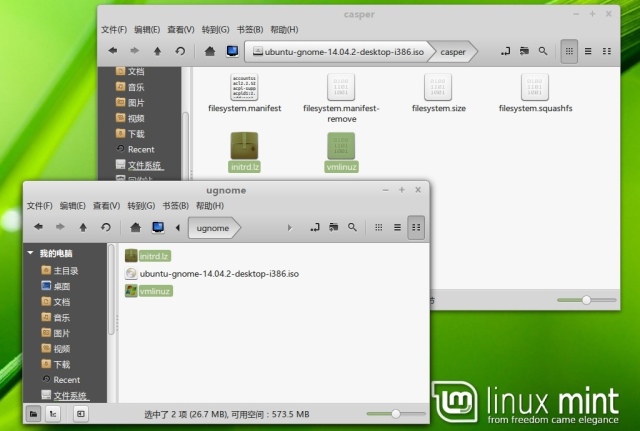Show earlier path segments in ugnome pathbar
The image size is (640, 431).
tap(178, 228)
